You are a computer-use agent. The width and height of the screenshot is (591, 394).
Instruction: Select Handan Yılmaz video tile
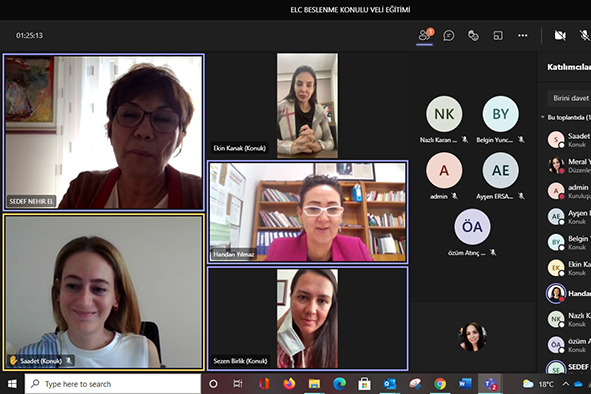[x=308, y=212]
